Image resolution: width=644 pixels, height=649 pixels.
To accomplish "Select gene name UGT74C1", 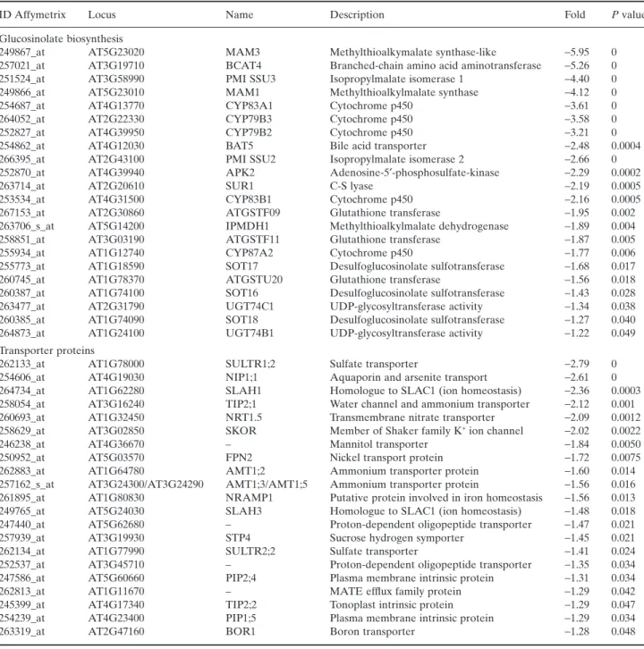I will click(250, 307).
